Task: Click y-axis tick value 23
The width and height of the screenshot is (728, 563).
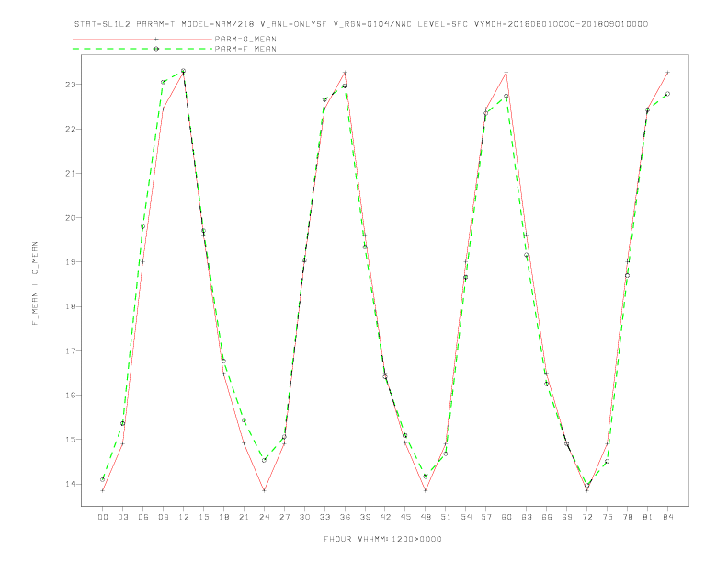Action: pyautogui.click(x=71, y=85)
